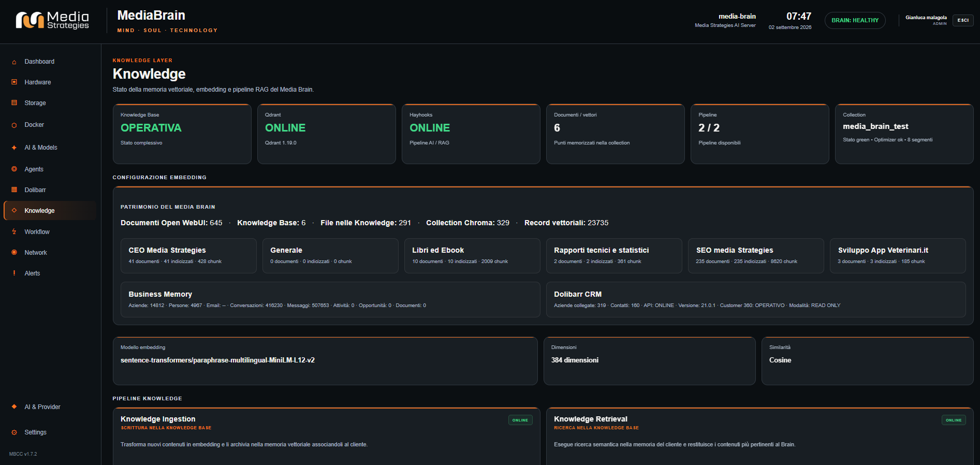Click the Hayhooks ONLINE status card
This screenshot has width=980, height=465.
(x=471, y=134)
